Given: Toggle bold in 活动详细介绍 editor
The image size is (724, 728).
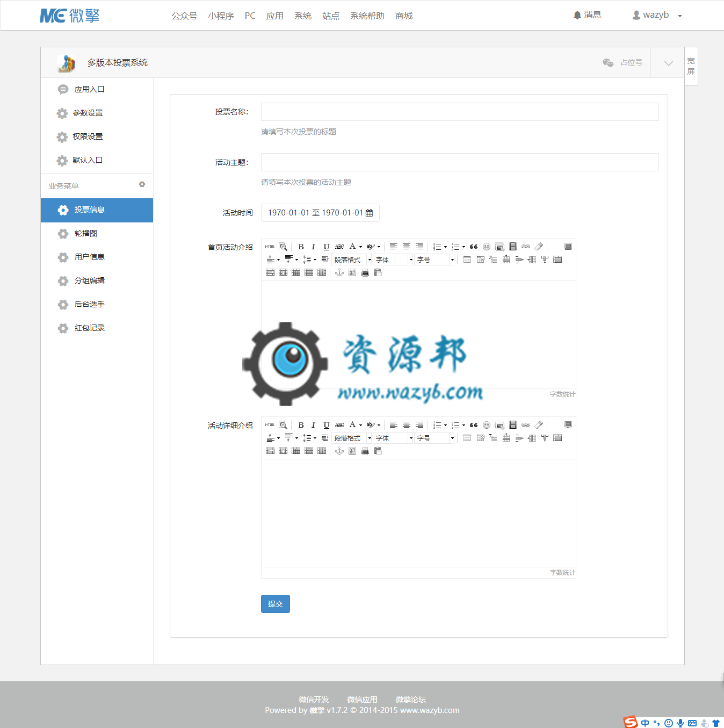Looking at the screenshot, I should tap(301, 425).
